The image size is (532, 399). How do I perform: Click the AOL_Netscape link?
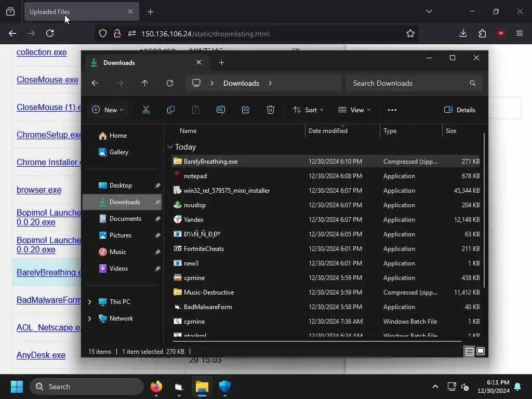click(49, 327)
